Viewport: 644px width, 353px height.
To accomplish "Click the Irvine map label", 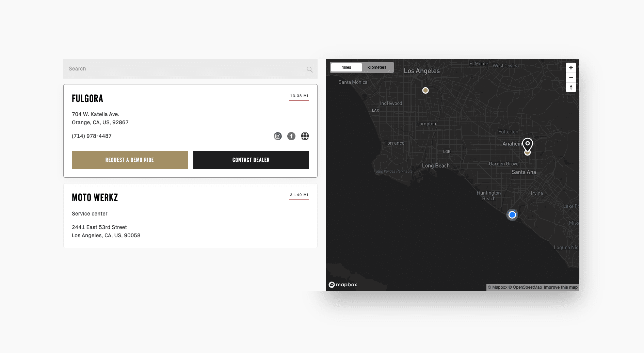I will coord(537,193).
